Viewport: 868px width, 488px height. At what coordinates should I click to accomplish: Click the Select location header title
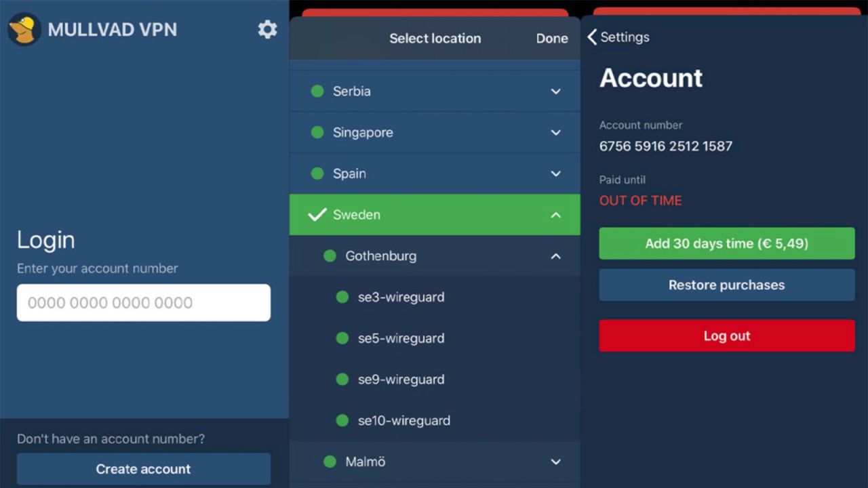click(x=435, y=39)
